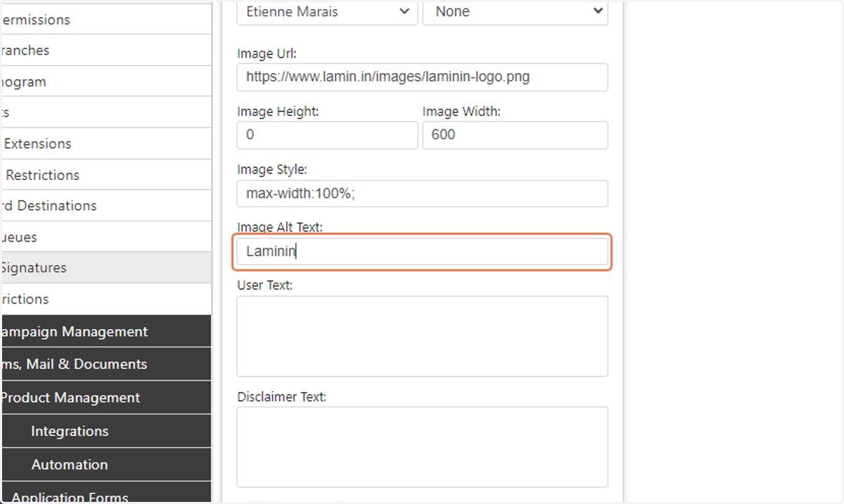The image size is (844, 504).
Task: Click the Image Url label
Action: pyautogui.click(x=267, y=53)
